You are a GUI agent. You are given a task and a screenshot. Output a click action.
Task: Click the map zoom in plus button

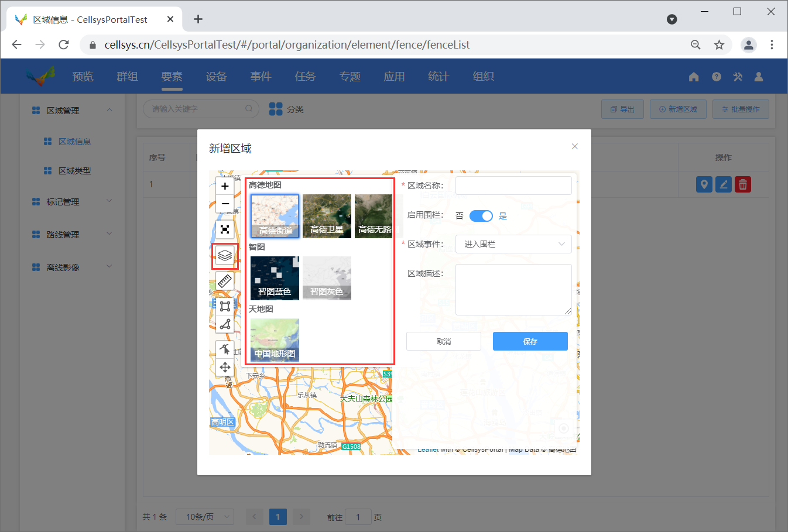click(225, 186)
